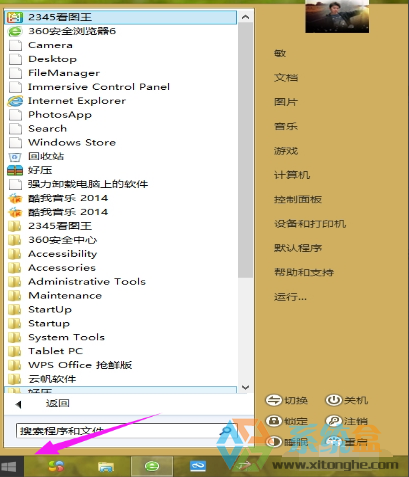
Task: Open 计算机 computer
Action: [x=292, y=175]
